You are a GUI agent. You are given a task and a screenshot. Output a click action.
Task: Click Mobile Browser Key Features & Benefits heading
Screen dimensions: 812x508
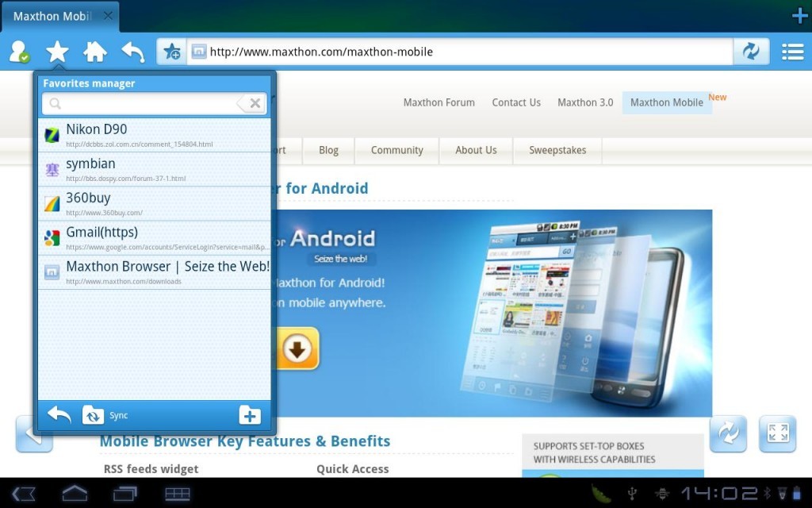click(x=245, y=441)
